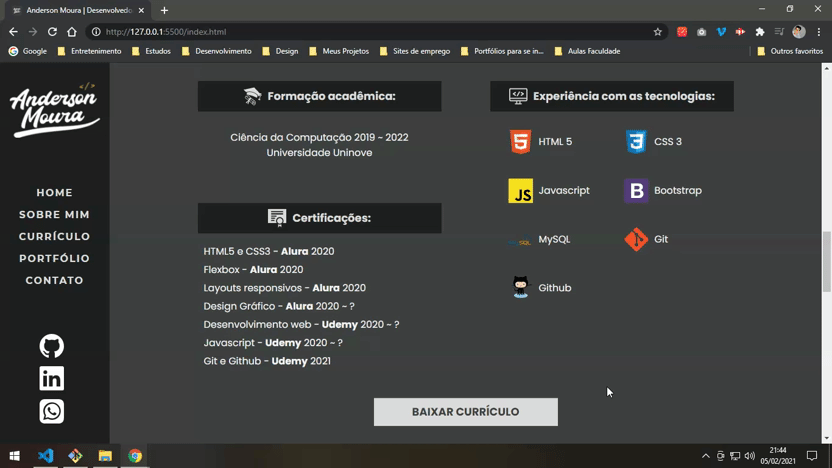Click the graduation cap icon in Formação acadêmica

253,96
